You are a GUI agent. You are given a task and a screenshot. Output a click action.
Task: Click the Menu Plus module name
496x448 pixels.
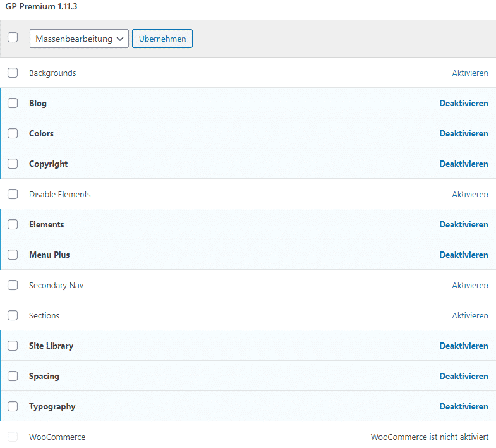[x=49, y=255]
